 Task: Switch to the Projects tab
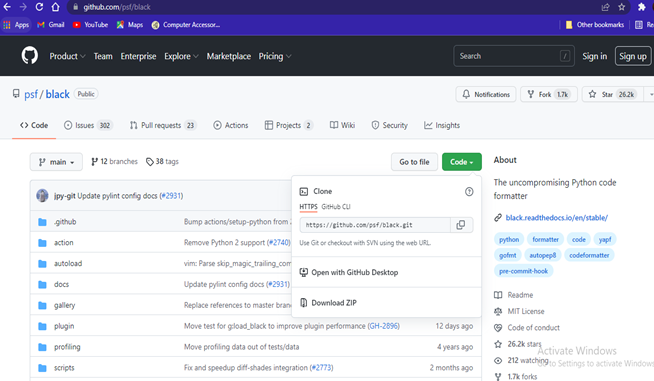coord(289,125)
